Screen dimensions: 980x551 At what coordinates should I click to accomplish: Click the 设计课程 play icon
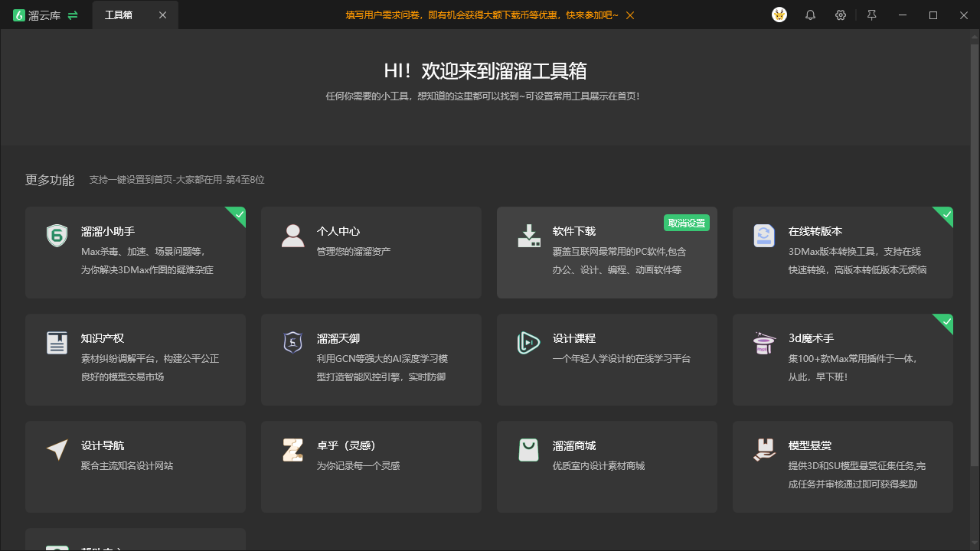click(528, 343)
